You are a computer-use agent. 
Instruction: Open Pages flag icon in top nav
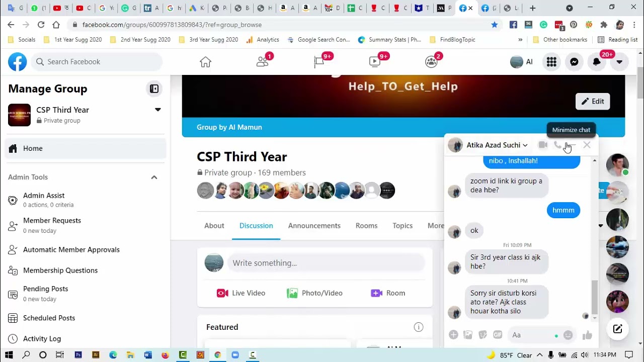pyautogui.click(x=319, y=62)
